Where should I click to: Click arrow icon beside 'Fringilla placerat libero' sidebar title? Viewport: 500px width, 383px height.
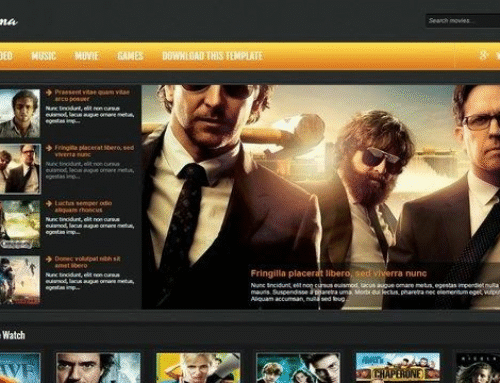point(49,148)
